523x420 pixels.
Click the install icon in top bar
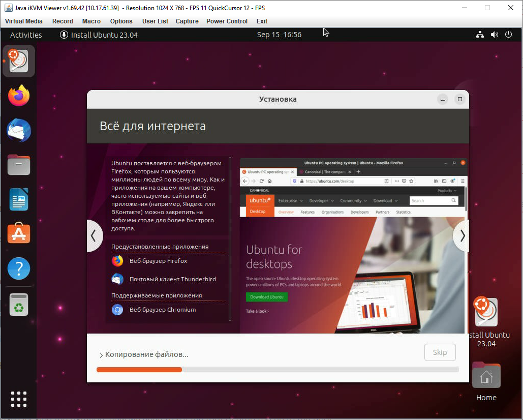(x=64, y=35)
